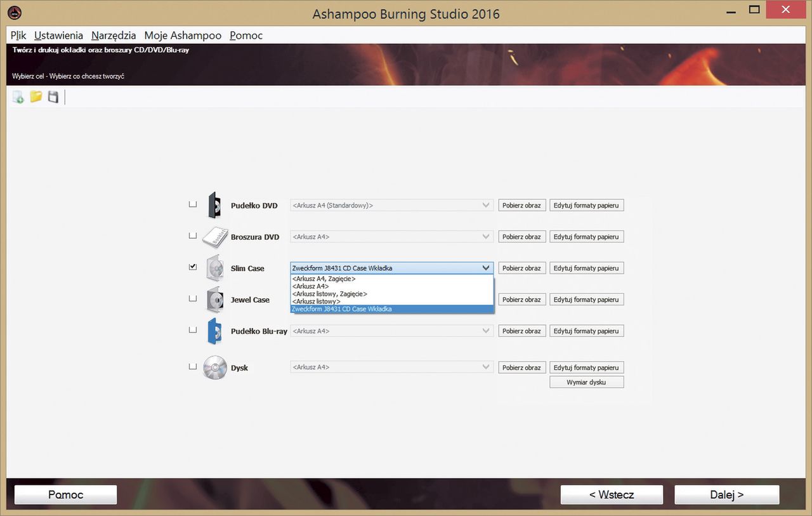Viewport: 812px width, 516px height.
Task: Click Edytuj formaty papieru for Slim Case
Action: pos(587,268)
